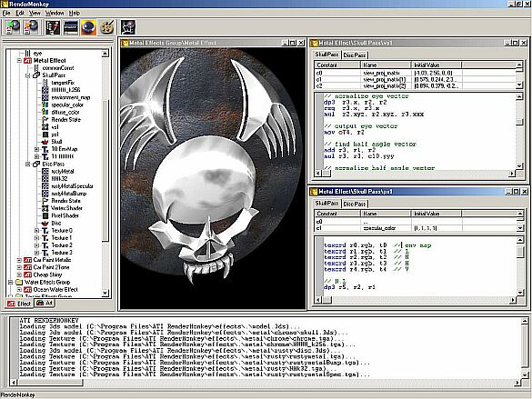
Task: Click the Disc model node icon
Action: (45, 223)
